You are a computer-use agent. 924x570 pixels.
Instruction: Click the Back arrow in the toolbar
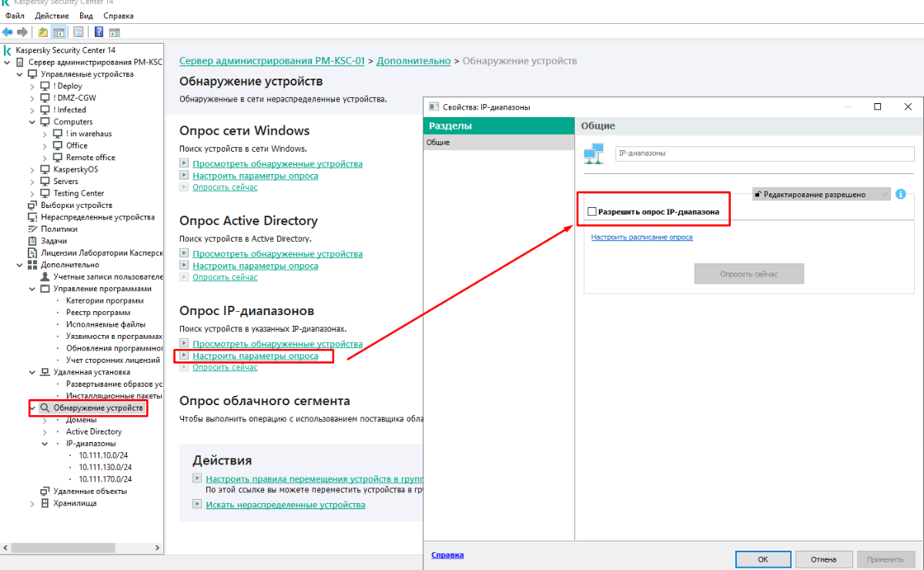8,32
